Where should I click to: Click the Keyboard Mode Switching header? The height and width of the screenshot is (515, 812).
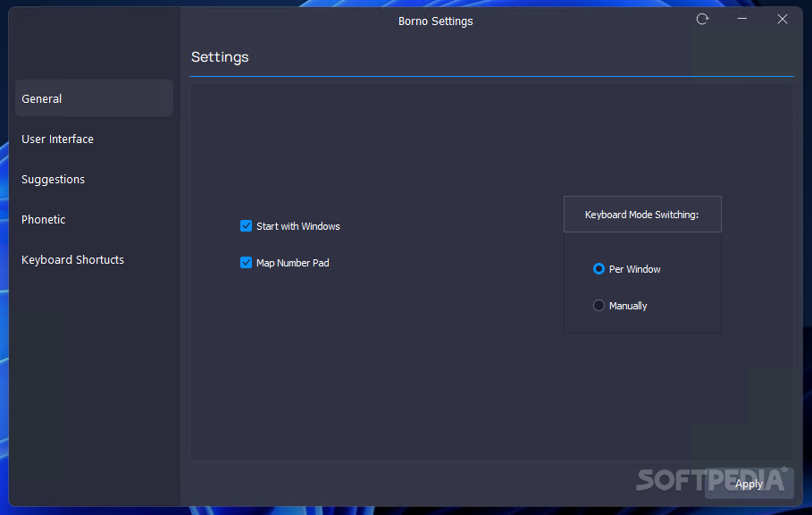coord(642,215)
